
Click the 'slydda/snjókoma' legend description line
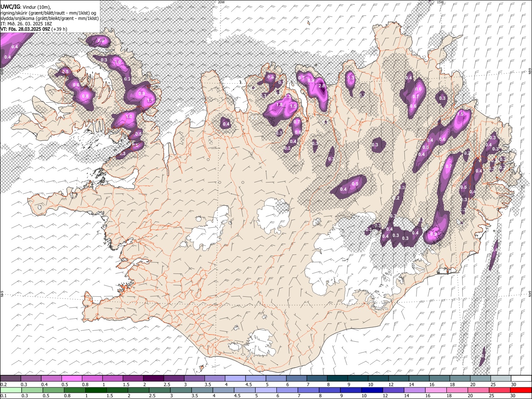[x=49, y=18]
